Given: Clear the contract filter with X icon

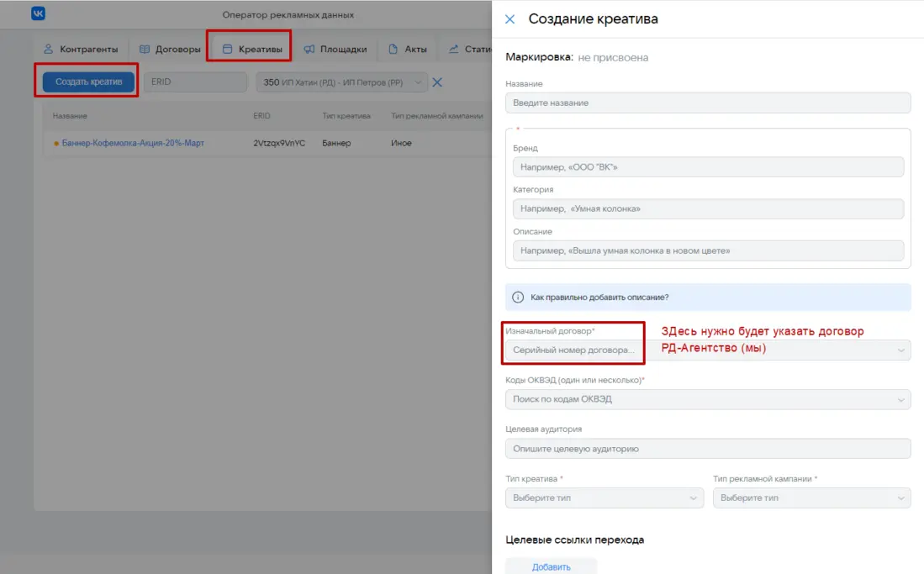Looking at the screenshot, I should point(437,82).
